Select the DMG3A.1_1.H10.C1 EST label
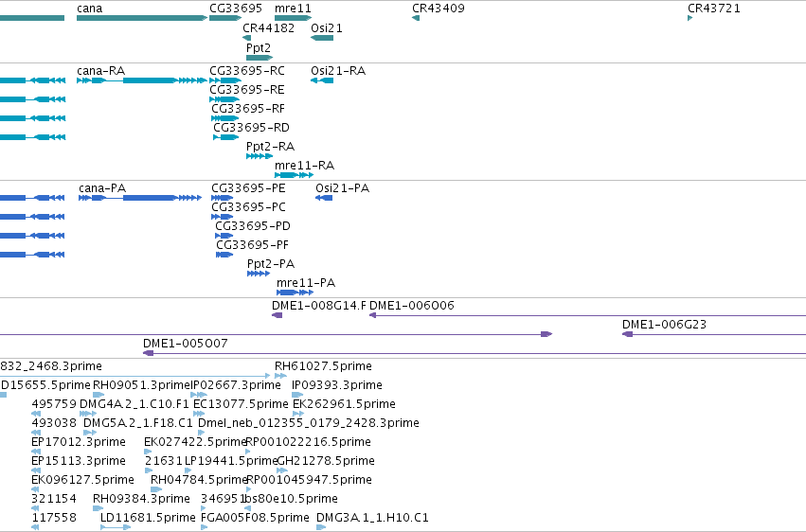The width and height of the screenshot is (806, 532). [x=372, y=518]
